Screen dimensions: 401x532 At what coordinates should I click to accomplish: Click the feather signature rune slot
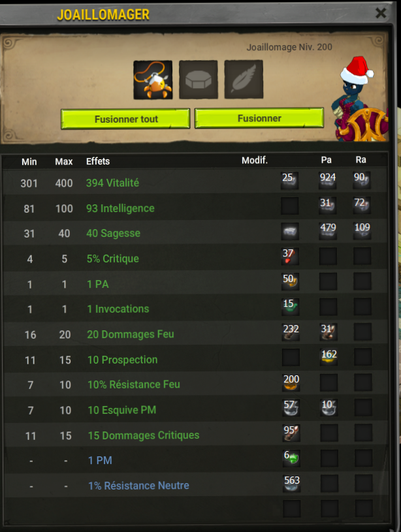tap(244, 80)
